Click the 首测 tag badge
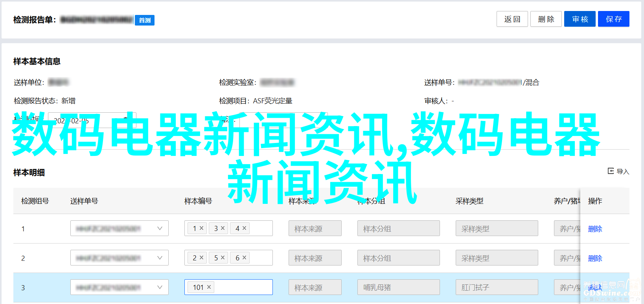The height and width of the screenshot is (304, 644). click(x=145, y=20)
